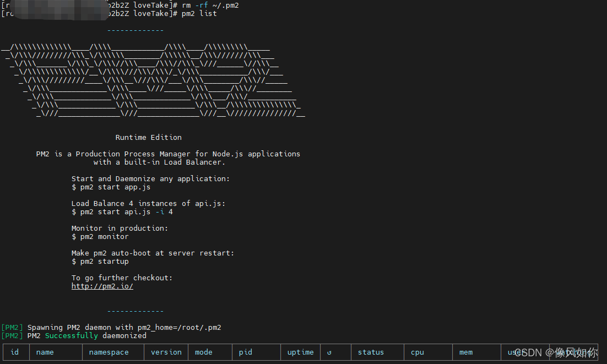607x364 pixels.
Task: Open the http://pm2.io/ link
Action: coord(102,286)
